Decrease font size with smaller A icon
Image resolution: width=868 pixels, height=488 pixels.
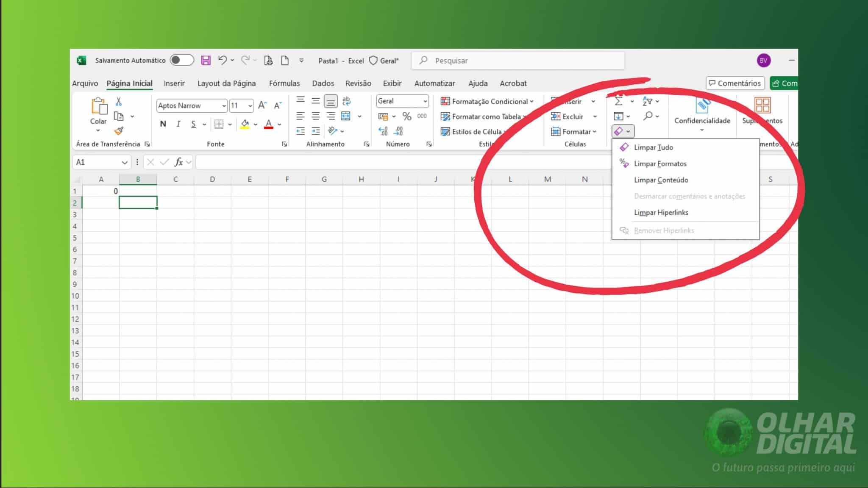point(278,105)
